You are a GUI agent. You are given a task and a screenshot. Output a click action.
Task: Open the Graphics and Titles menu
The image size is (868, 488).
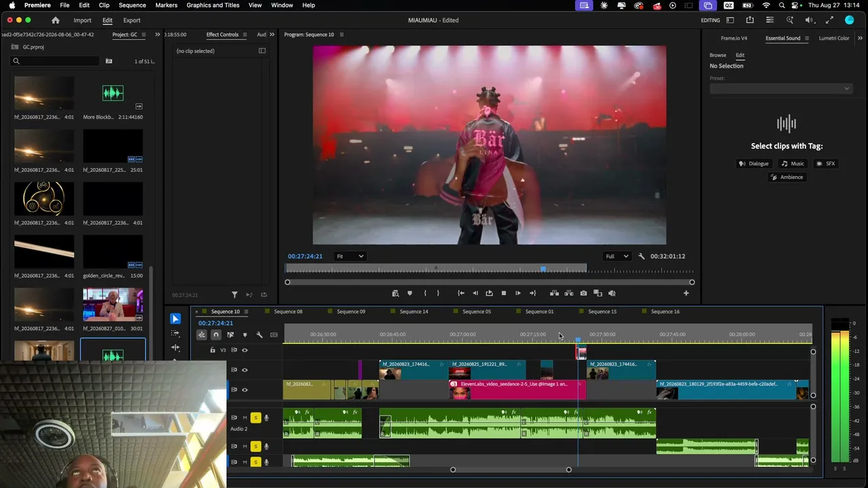213,5
